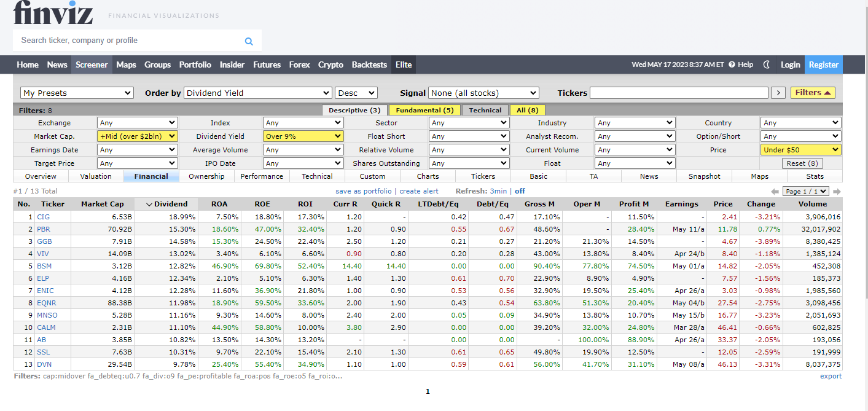Viewport: 868px width, 411px height.
Task: Open Insider in the navigation bar
Action: tap(232, 65)
